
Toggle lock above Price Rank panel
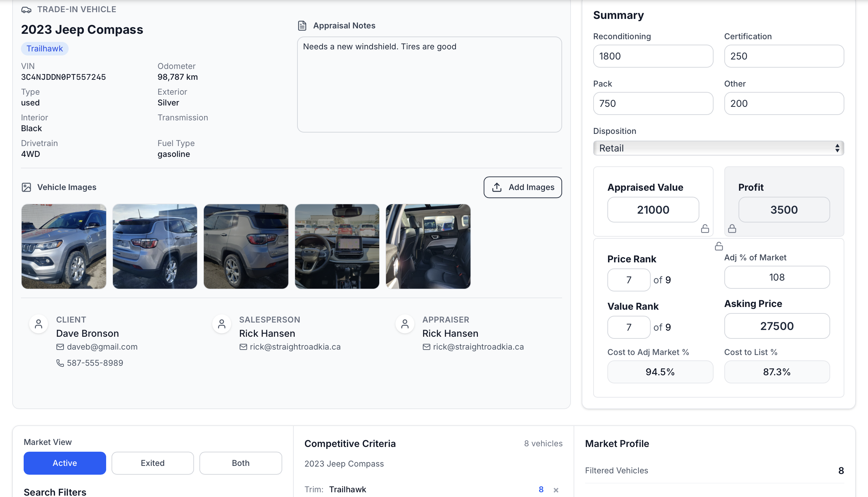click(x=719, y=246)
